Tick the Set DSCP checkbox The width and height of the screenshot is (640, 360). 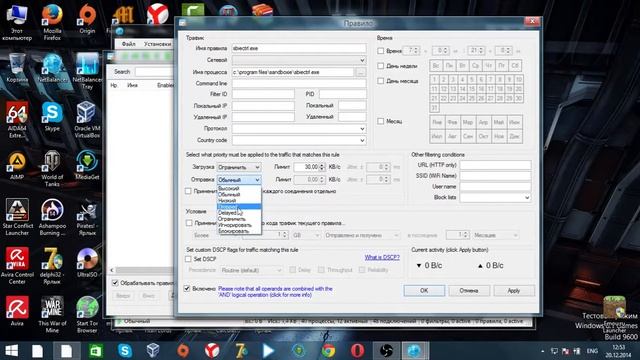[188, 259]
